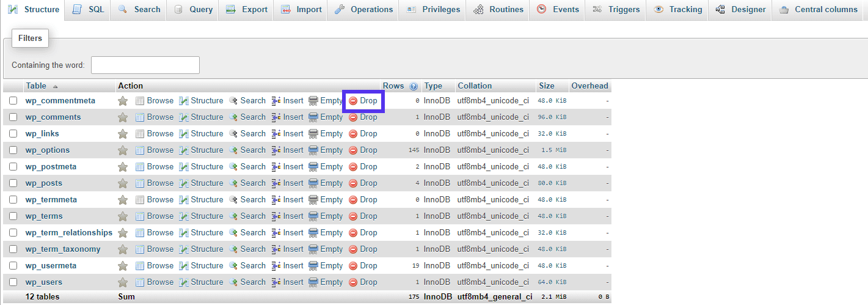Click the Search icon for wp_links row
This screenshot has width=868, height=305.
(233, 134)
